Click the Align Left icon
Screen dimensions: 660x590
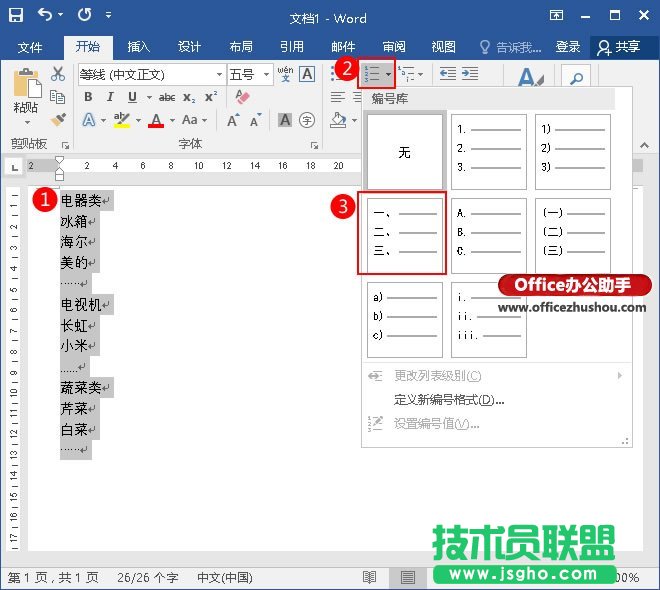(x=337, y=97)
